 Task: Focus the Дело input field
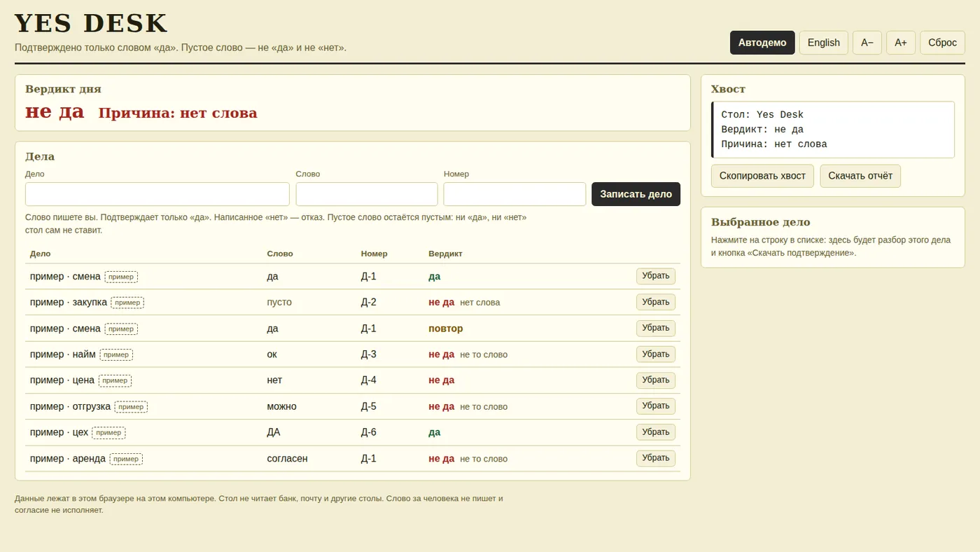coord(157,194)
